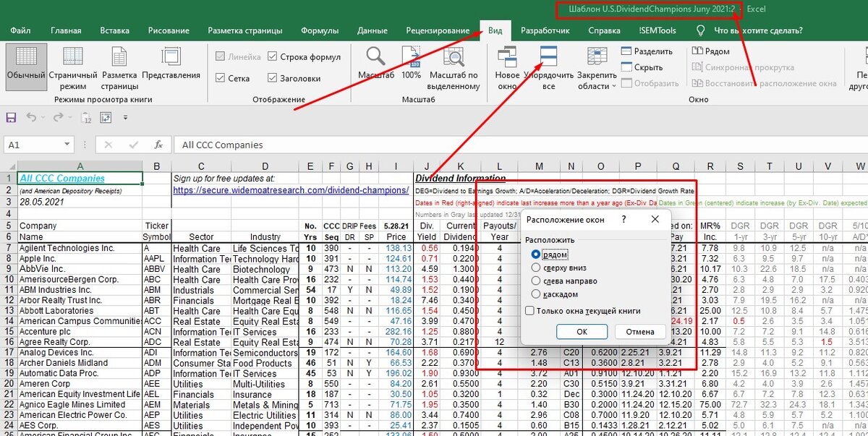Viewport: 868px width, 436px height.
Task: Confirm dialog with ОК button
Action: click(x=582, y=332)
